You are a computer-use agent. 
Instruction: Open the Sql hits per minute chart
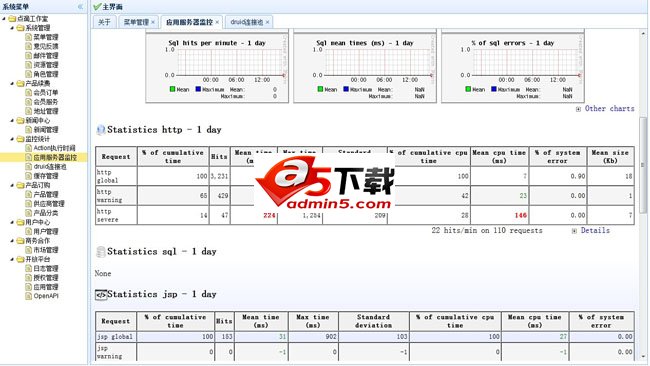point(217,68)
